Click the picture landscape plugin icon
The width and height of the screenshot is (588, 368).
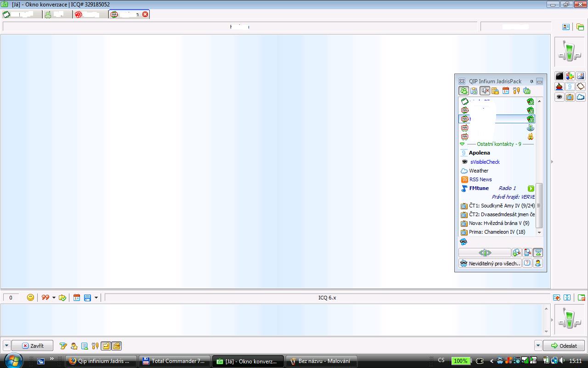[x=581, y=76]
